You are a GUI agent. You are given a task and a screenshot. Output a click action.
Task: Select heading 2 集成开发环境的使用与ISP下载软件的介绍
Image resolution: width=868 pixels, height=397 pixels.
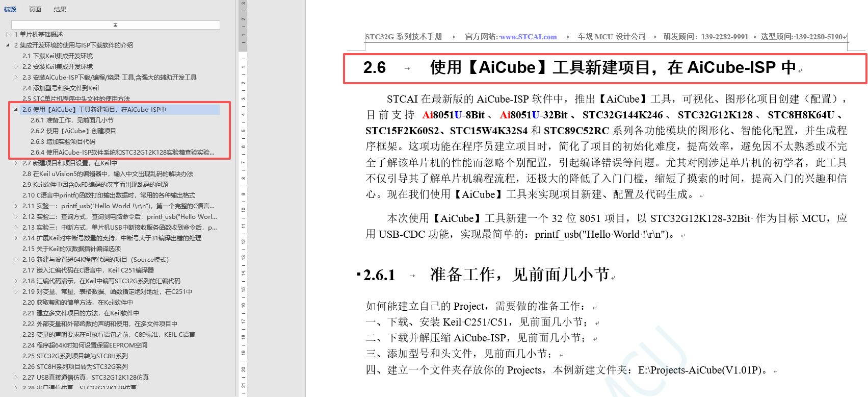[73, 45]
